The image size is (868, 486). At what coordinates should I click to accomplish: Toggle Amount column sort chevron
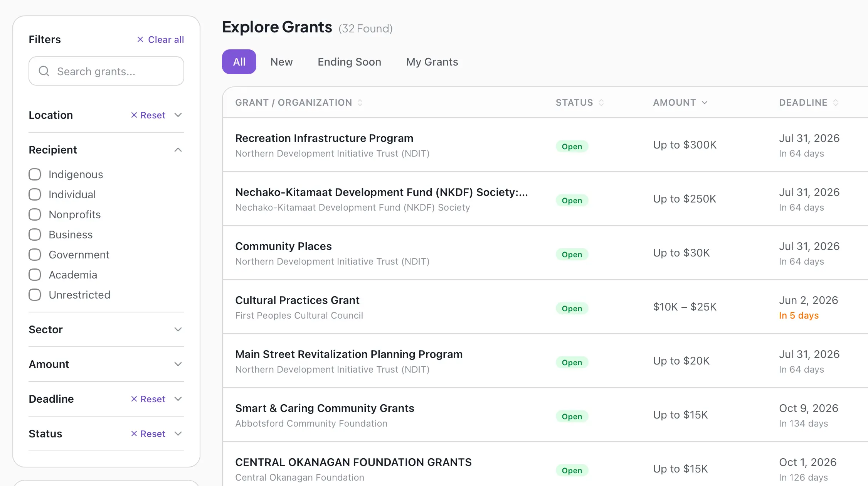click(705, 103)
